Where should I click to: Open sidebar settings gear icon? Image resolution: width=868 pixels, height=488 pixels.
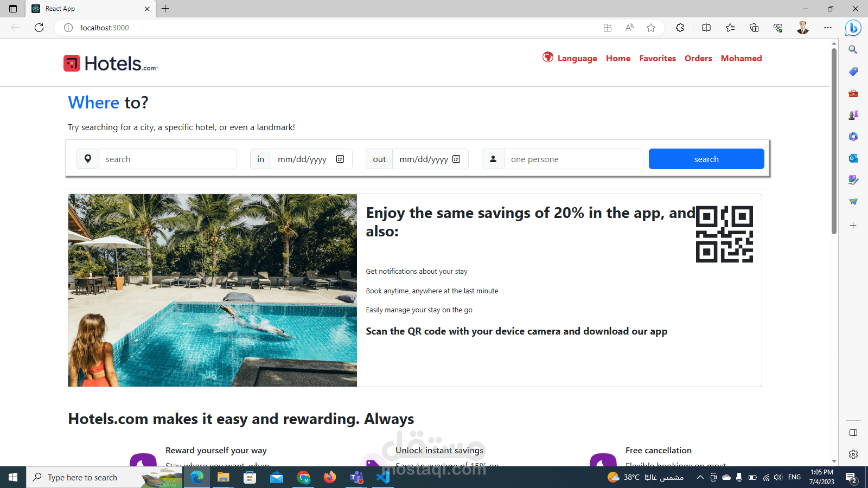click(x=853, y=454)
